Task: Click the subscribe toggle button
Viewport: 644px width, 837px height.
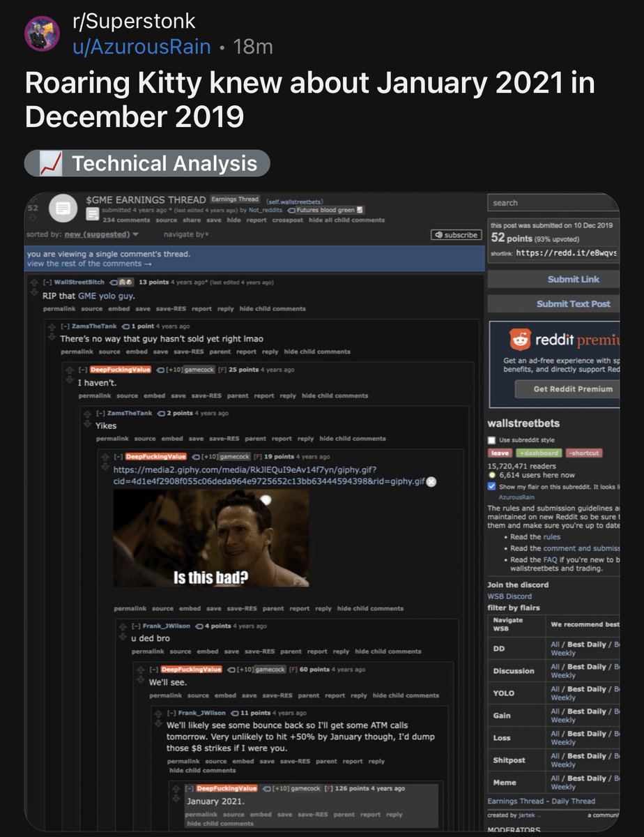Action: click(x=456, y=235)
